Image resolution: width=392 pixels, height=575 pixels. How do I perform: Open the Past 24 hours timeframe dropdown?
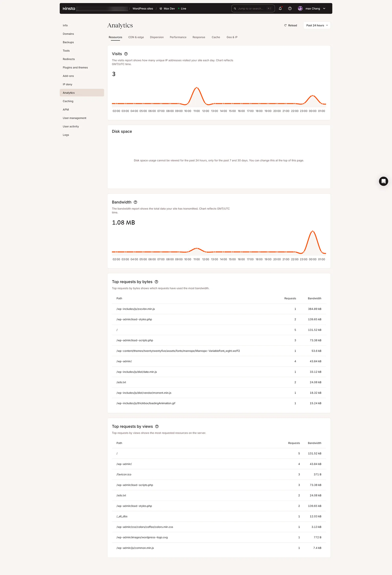click(317, 25)
